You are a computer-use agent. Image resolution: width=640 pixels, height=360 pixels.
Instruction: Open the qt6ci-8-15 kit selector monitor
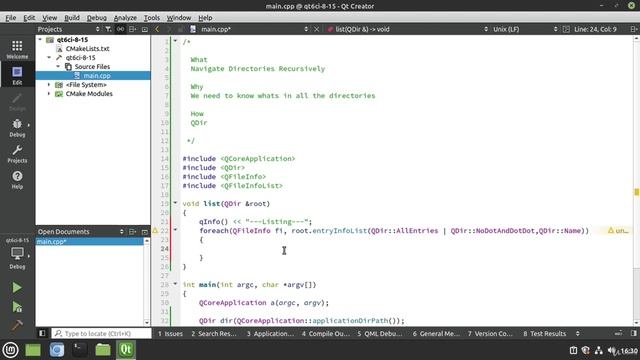pyautogui.click(x=17, y=253)
